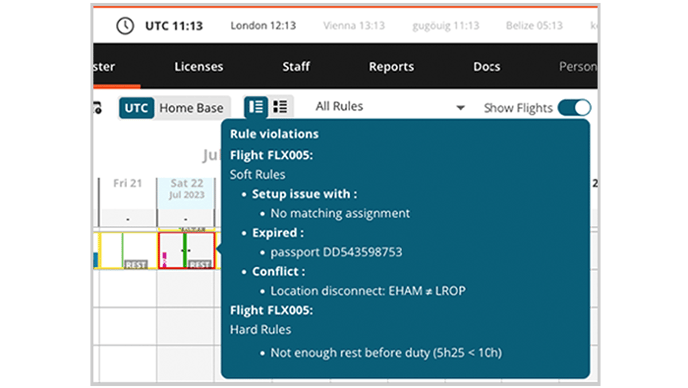
Task: Toggle the Show Flights switch
Action: pos(574,108)
